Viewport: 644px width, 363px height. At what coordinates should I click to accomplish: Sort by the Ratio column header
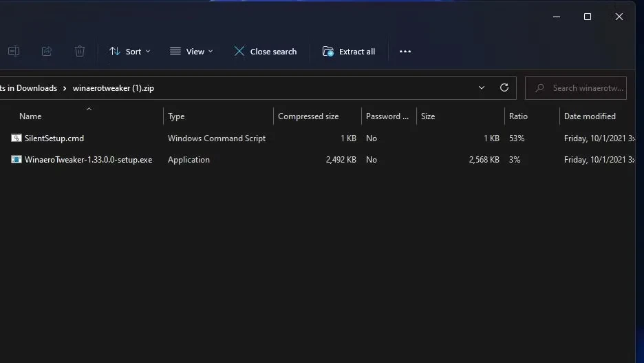pyautogui.click(x=518, y=116)
